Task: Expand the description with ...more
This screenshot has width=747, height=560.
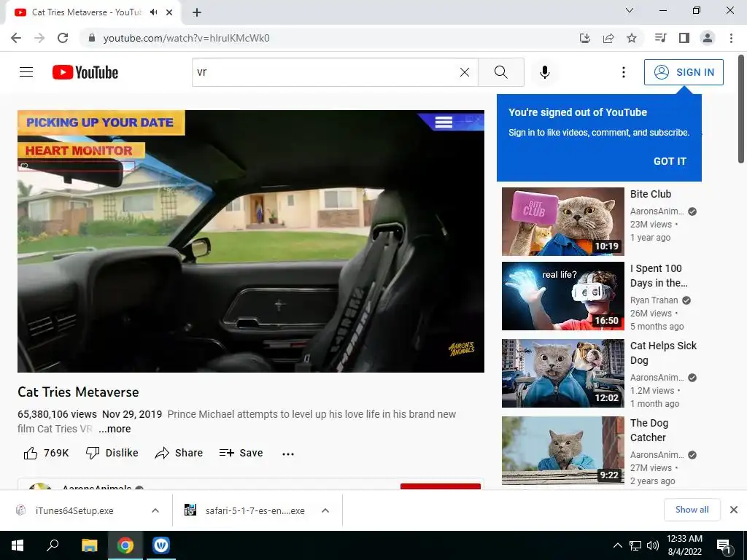Action: pos(115,429)
